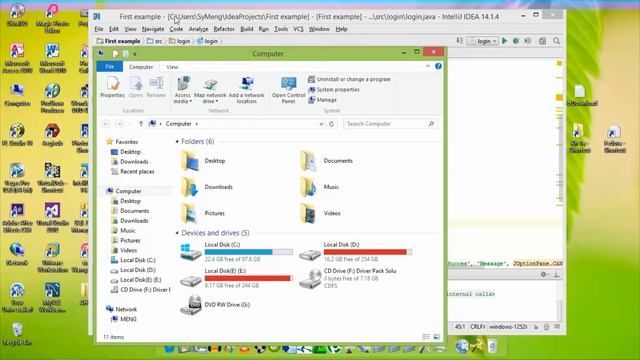Screen dimensions: 640x360
Task: Click CRLF line separator in IntelliJ status bar
Action: coord(478,327)
